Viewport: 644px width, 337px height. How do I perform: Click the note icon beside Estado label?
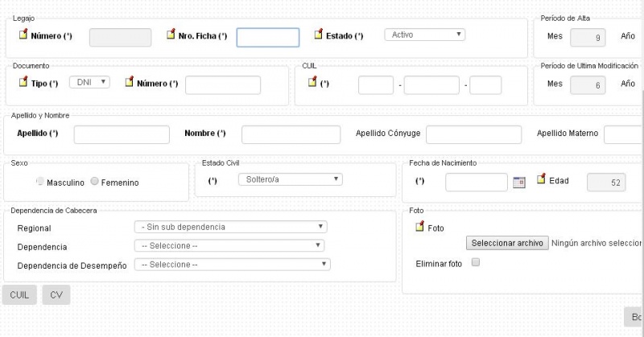(x=318, y=35)
